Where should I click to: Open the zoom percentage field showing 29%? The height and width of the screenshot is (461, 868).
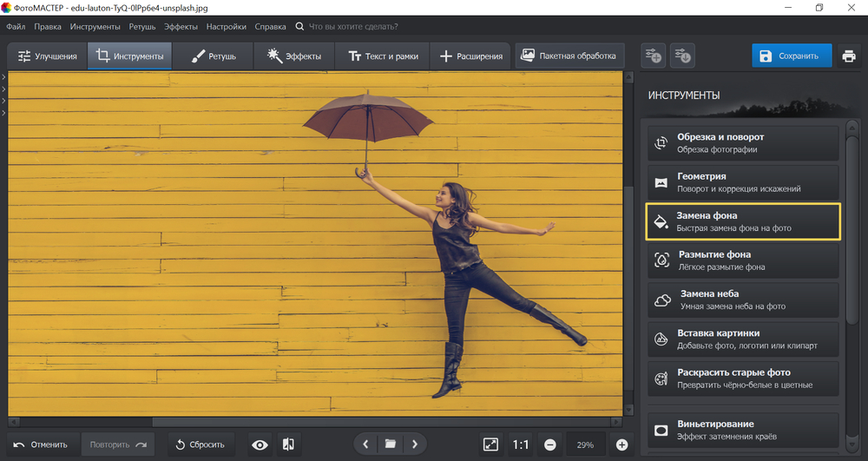[585, 445]
